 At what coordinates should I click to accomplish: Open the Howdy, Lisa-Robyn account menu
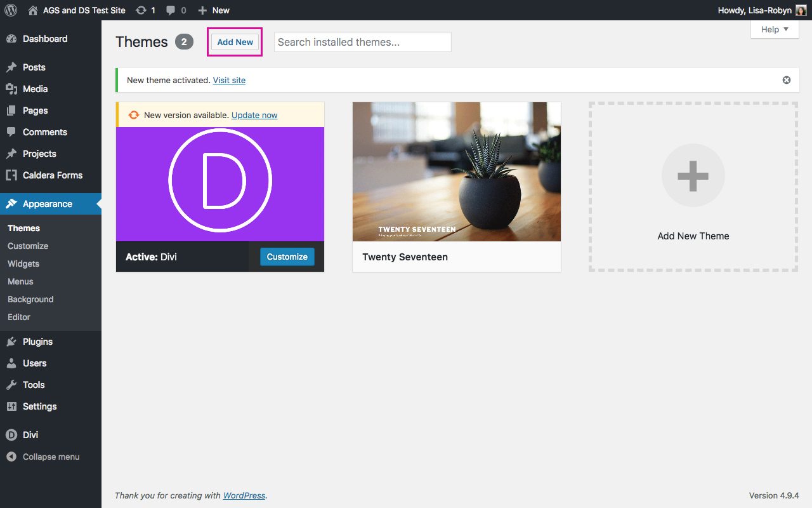click(x=762, y=10)
